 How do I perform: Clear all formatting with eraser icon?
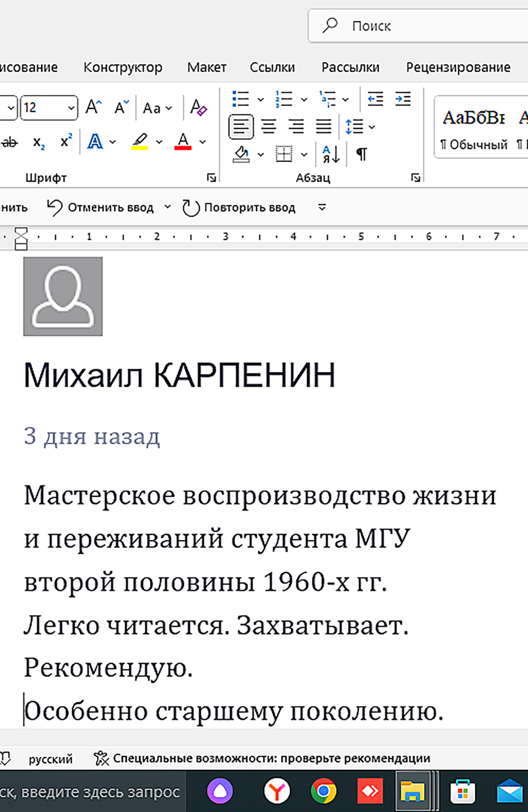198,107
